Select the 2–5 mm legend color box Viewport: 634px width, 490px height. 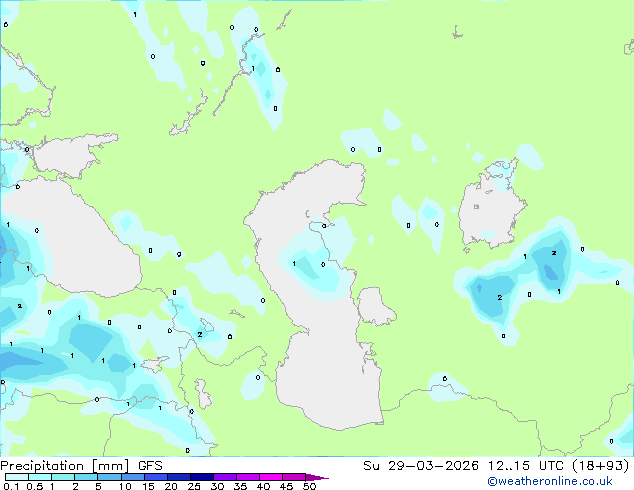86,477
